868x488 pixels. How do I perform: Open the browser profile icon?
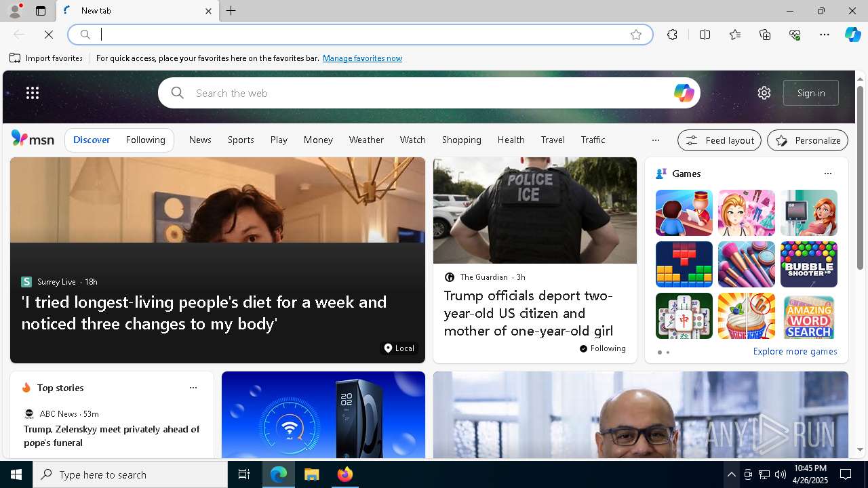[14, 11]
